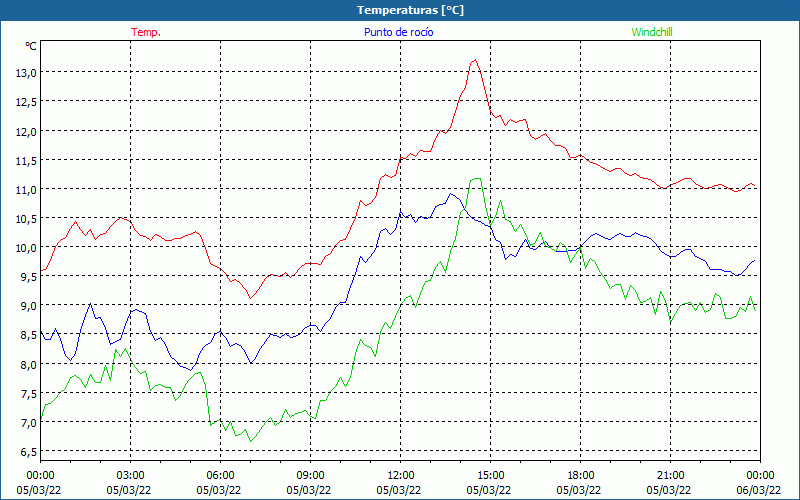This screenshot has width=800, height=500.
Task: Click the 7,0 y-axis value
Action: click(x=28, y=423)
